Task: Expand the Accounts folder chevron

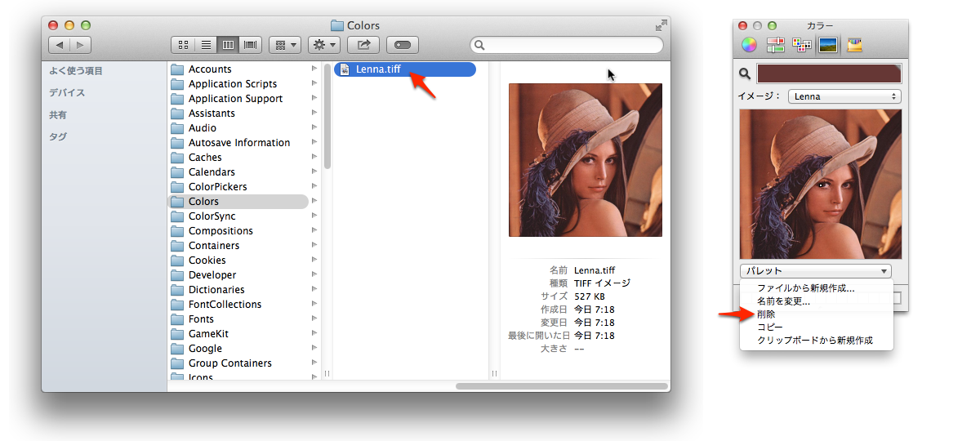Action: (x=314, y=69)
